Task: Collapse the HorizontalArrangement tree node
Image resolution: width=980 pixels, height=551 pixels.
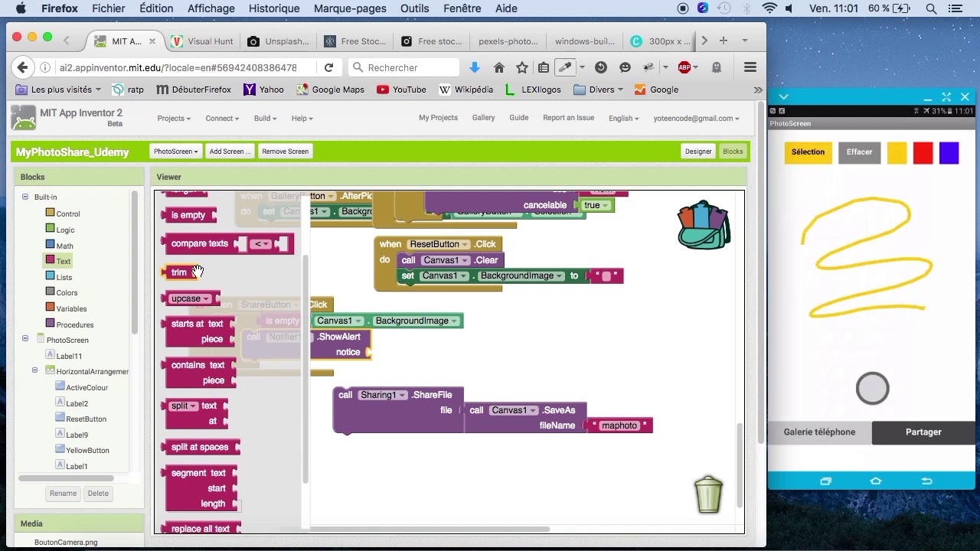Action: tap(34, 370)
